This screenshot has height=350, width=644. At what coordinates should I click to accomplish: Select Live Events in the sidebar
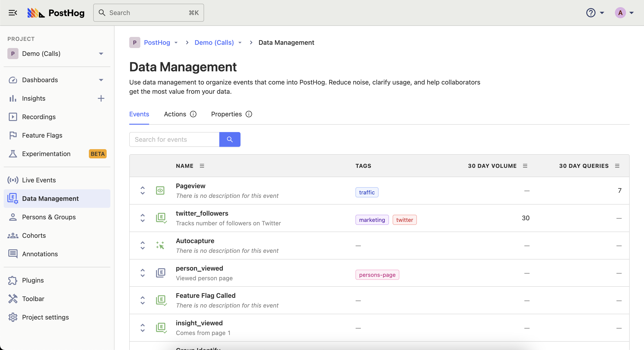tap(39, 180)
